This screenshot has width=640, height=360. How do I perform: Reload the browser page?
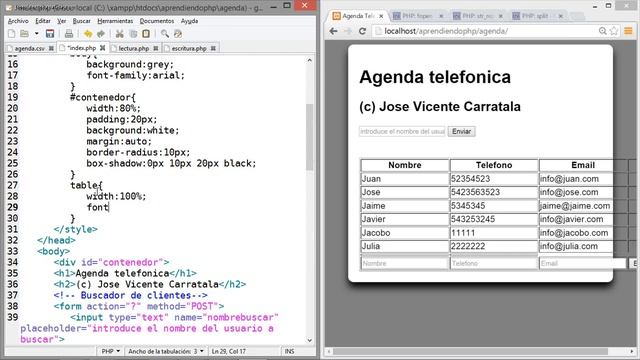[x=362, y=31]
